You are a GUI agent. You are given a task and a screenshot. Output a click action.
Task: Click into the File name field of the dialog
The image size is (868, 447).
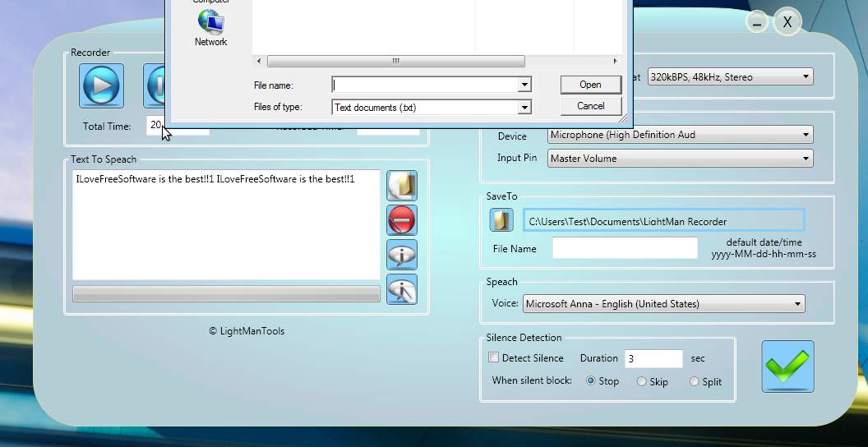click(x=425, y=85)
